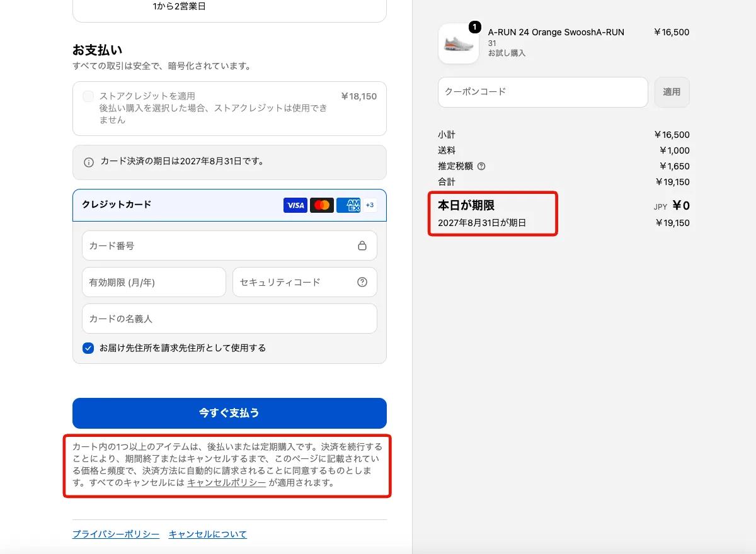Uncheck use shipping address as billing address
756x554 pixels.
click(x=88, y=348)
